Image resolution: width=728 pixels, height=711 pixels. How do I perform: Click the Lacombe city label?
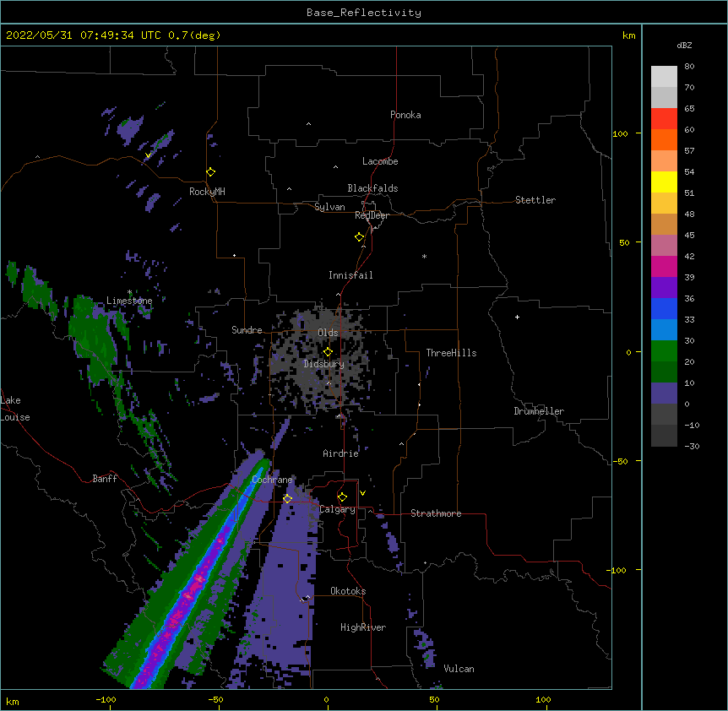(x=380, y=161)
